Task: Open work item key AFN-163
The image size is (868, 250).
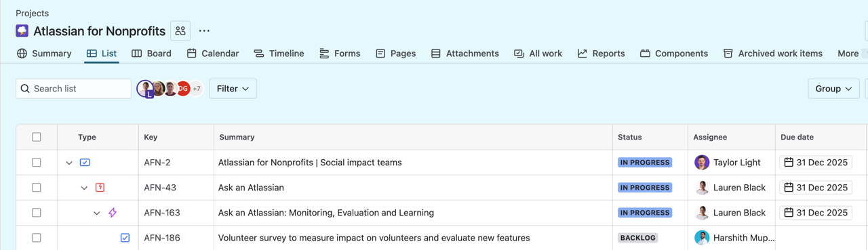Action: pyautogui.click(x=162, y=213)
